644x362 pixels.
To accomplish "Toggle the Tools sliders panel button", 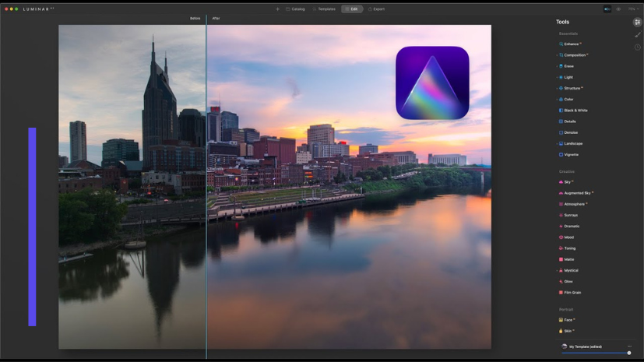I will [638, 23].
